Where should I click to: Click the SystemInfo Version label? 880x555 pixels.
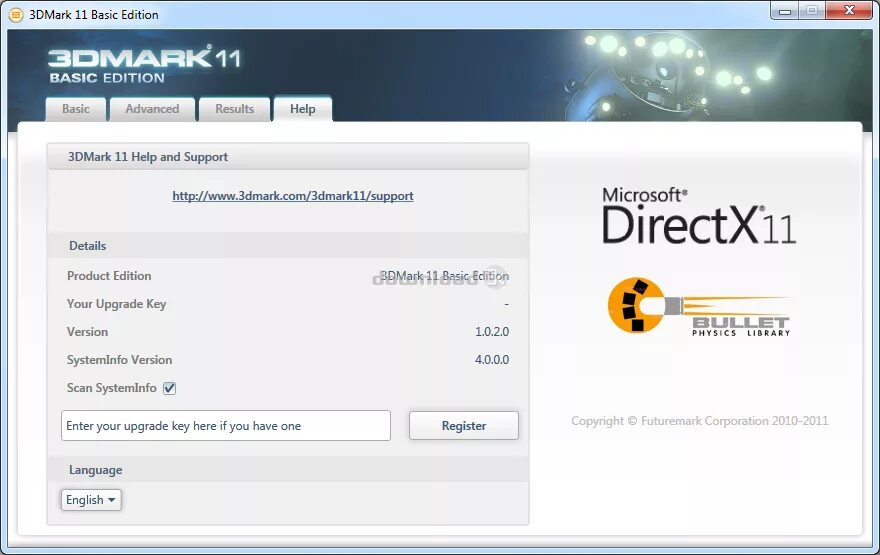[119, 360]
